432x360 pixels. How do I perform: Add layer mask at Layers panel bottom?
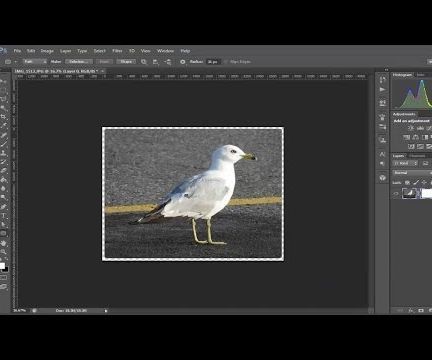coord(421,310)
